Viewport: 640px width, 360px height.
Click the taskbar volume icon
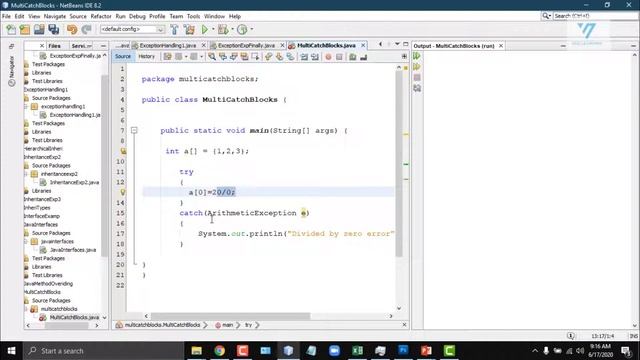[580, 351]
